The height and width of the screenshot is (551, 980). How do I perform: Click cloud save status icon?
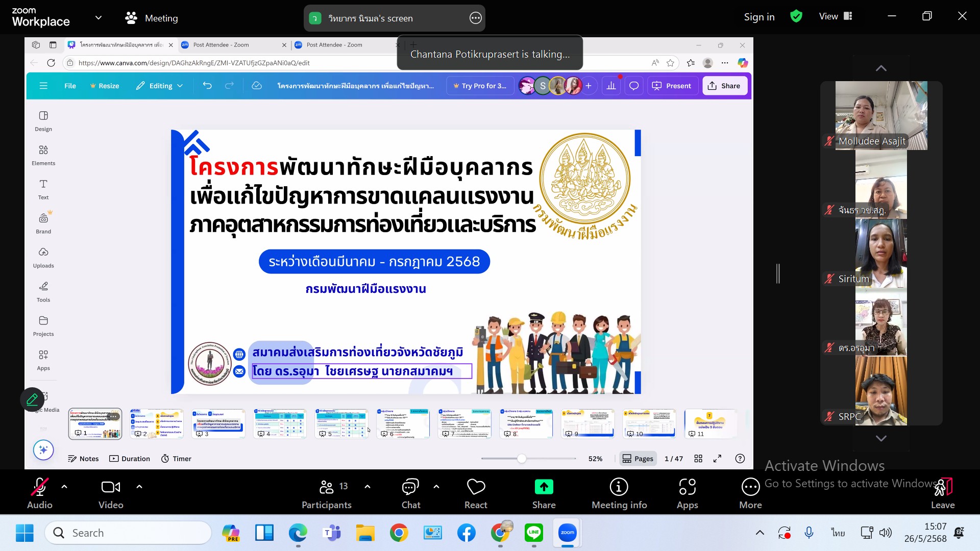click(x=257, y=86)
